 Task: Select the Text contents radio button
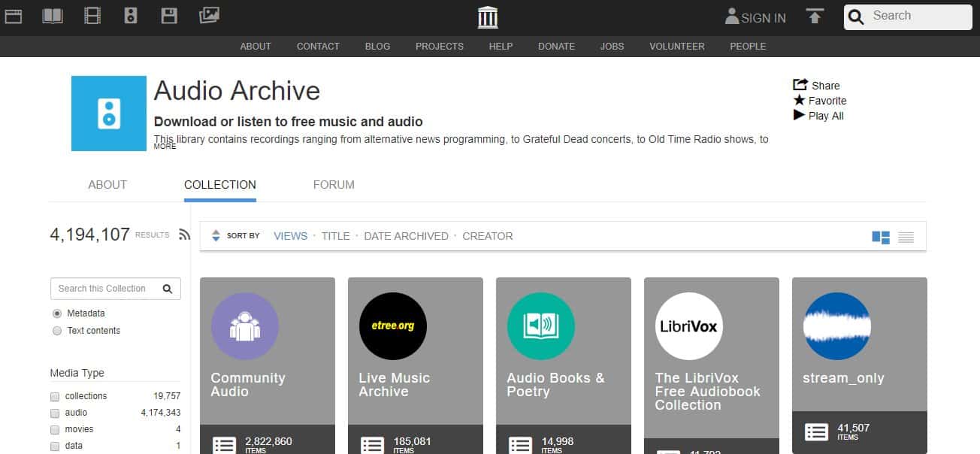tap(57, 331)
